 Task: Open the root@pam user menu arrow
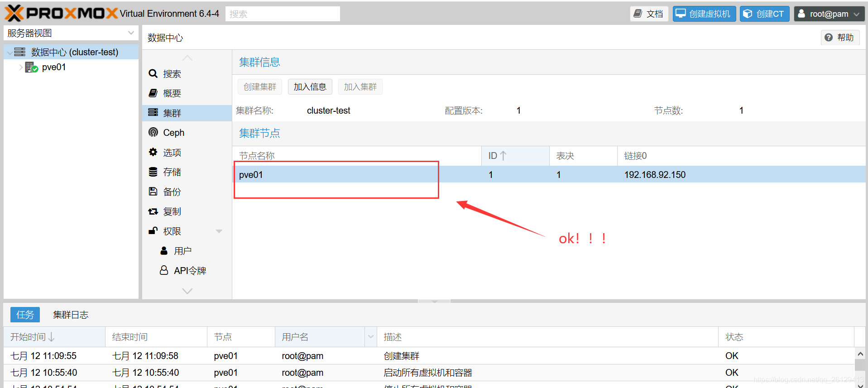click(856, 14)
